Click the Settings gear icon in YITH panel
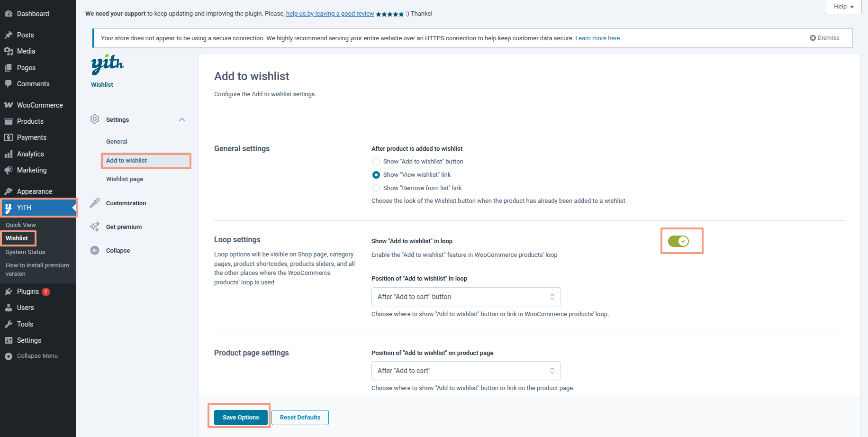Viewport: 868px width, 437px height. (x=95, y=119)
